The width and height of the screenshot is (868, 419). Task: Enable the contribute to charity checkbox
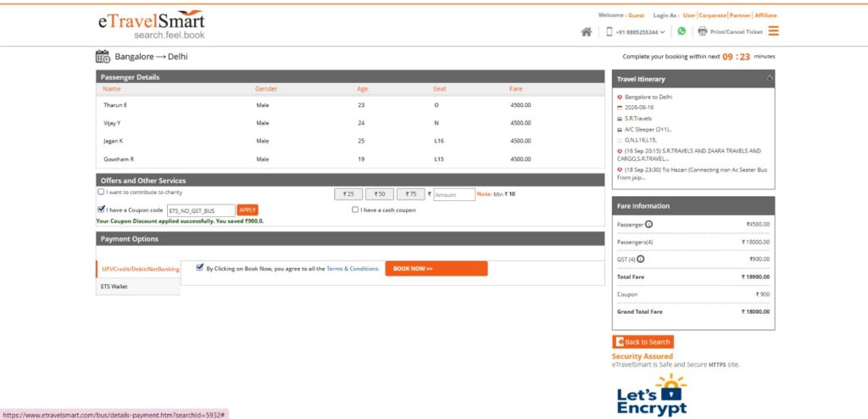(101, 192)
